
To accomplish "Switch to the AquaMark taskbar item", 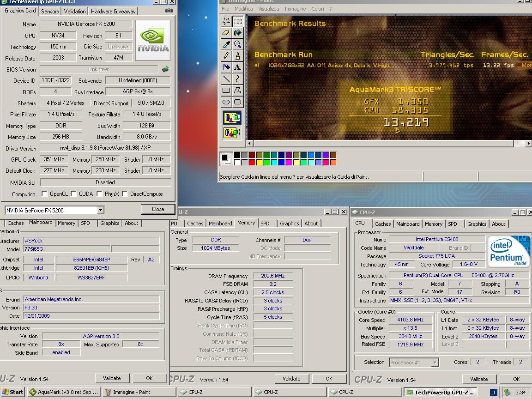I will [x=64, y=392].
